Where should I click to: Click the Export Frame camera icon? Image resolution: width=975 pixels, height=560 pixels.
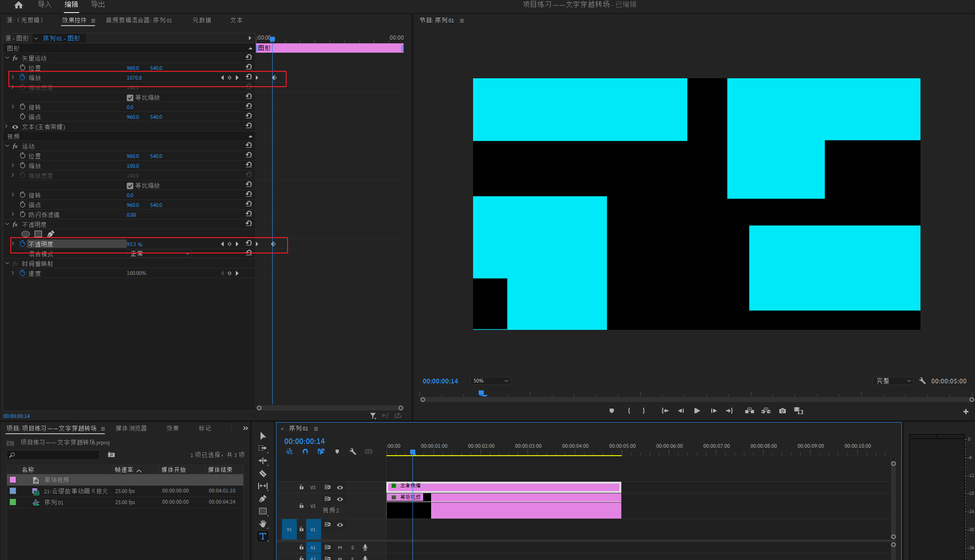pos(783,410)
